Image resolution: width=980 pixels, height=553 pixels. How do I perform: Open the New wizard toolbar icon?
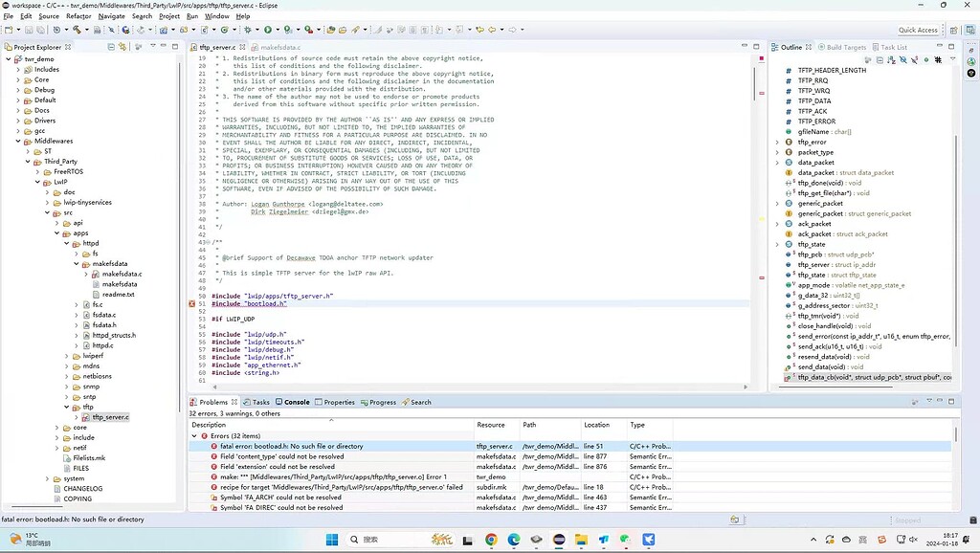point(8,30)
